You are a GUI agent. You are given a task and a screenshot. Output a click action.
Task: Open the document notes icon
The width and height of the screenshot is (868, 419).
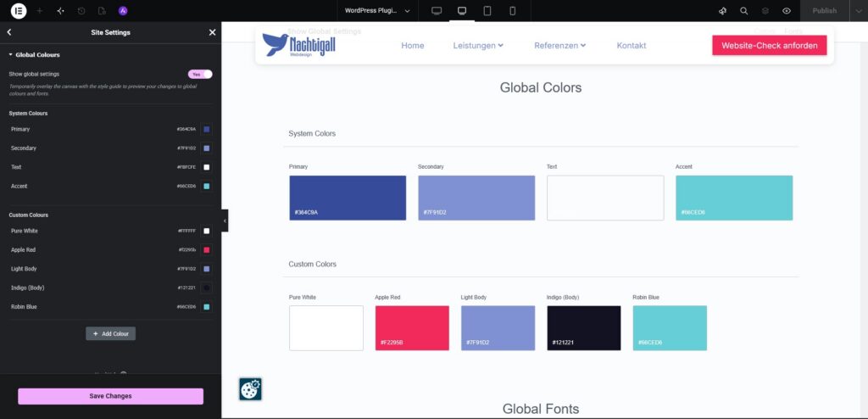(x=102, y=10)
